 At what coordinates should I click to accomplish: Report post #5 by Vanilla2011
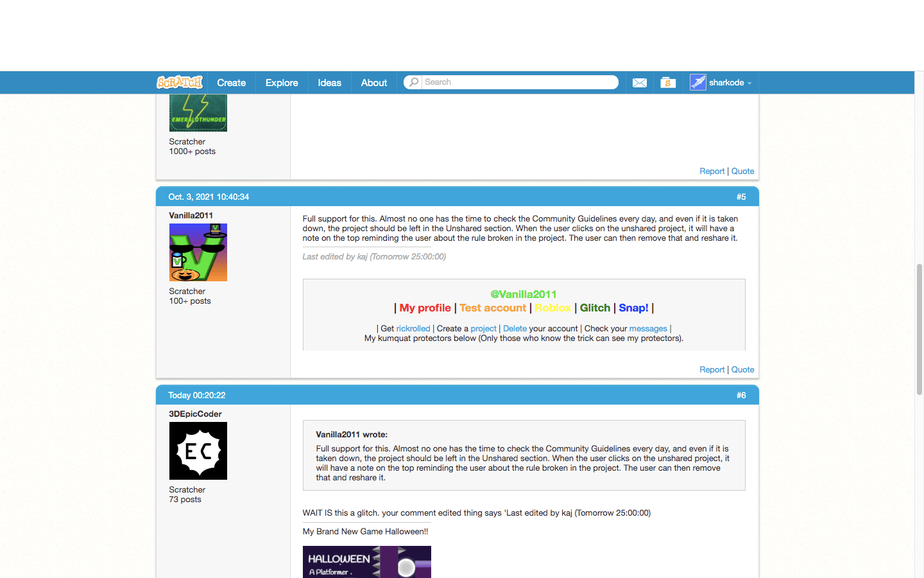pyautogui.click(x=712, y=369)
